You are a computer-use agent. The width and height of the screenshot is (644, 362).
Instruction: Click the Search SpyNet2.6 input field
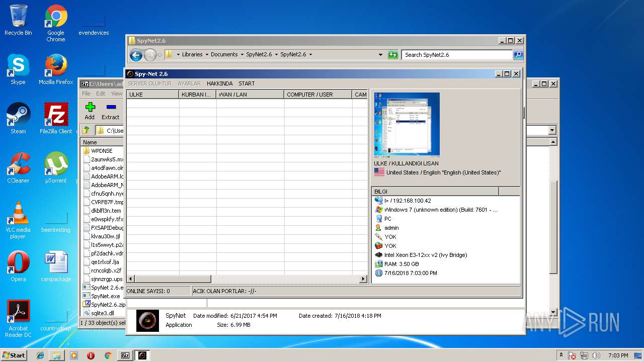(458, 55)
